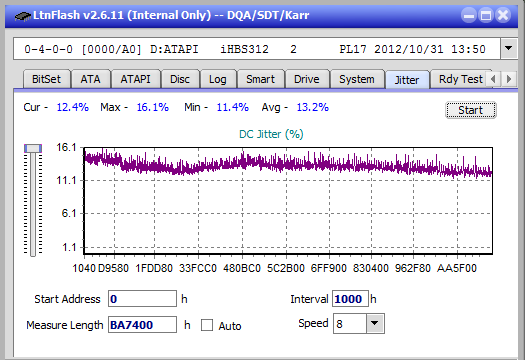Click the Interval input field
The image size is (525, 360).
click(x=350, y=299)
